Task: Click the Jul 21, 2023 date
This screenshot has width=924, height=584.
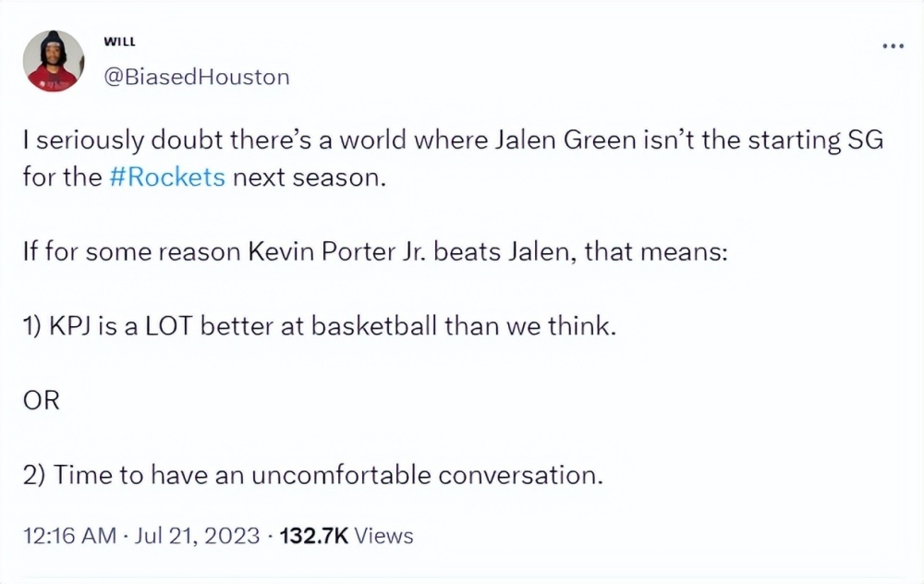Action: 197,535
